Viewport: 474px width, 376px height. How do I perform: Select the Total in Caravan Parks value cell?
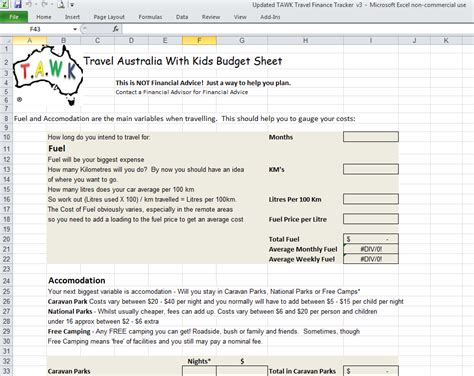[x=371, y=371]
